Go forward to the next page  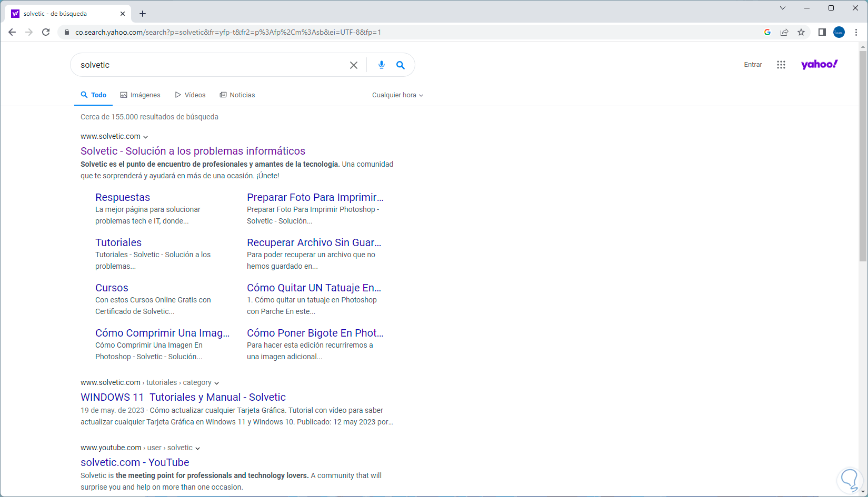(x=29, y=32)
